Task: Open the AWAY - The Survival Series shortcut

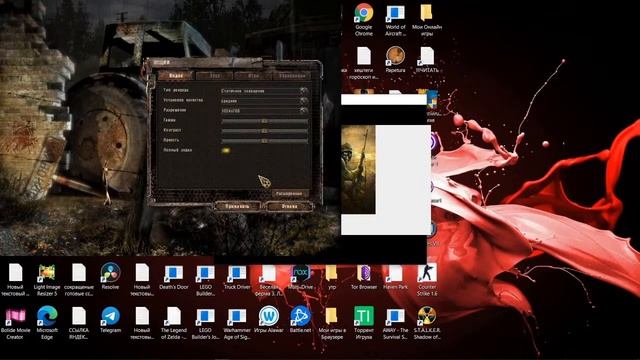Action: pyautogui.click(x=395, y=323)
